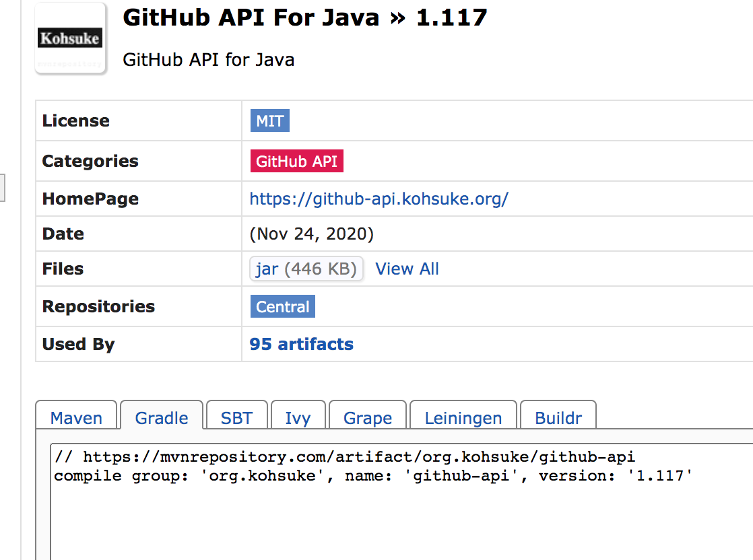Click the 'Categories' row label
753x560 pixels.
(x=90, y=162)
